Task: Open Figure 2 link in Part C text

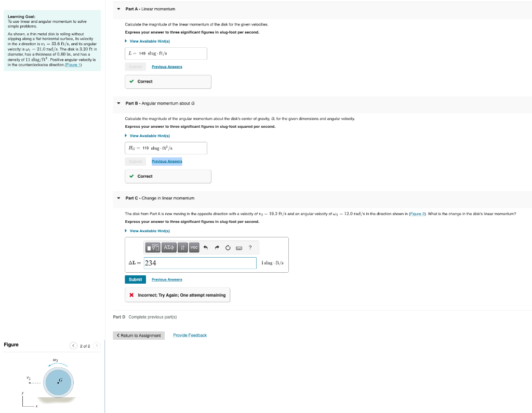Action: click(417, 214)
